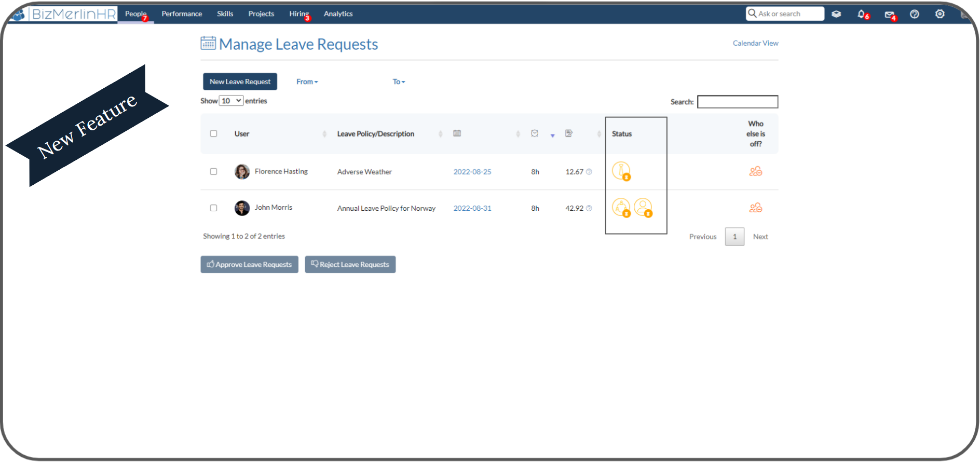Go to the Previous page

click(x=703, y=237)
